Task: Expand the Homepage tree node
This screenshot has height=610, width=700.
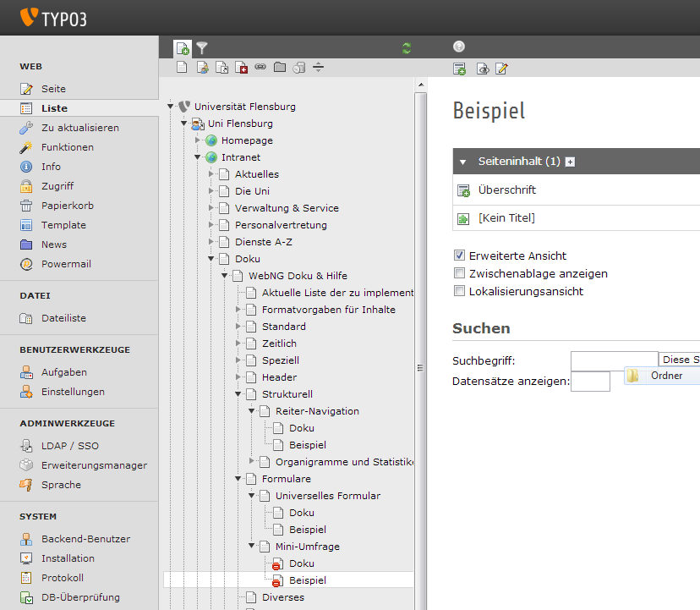Action: pos(199,140)
